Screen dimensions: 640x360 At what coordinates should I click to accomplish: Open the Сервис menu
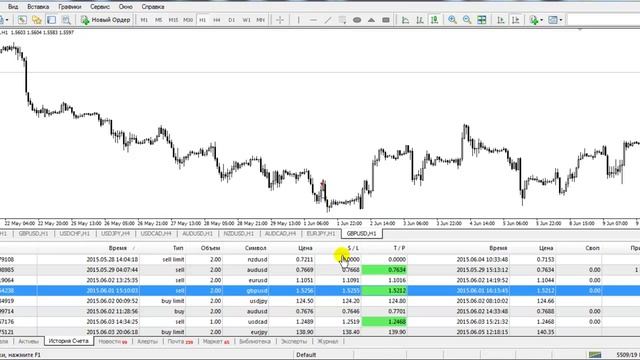tap(100, 7)
